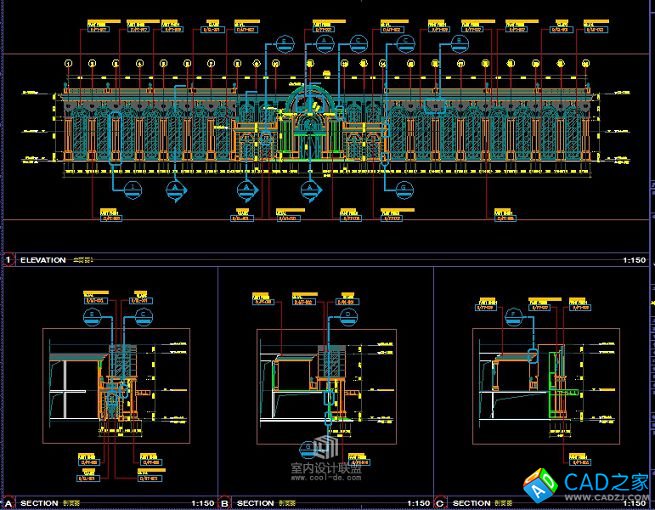Click the SECTION title next to box A
This screenshot has width=655, height=510.
(x=39, y=503)
